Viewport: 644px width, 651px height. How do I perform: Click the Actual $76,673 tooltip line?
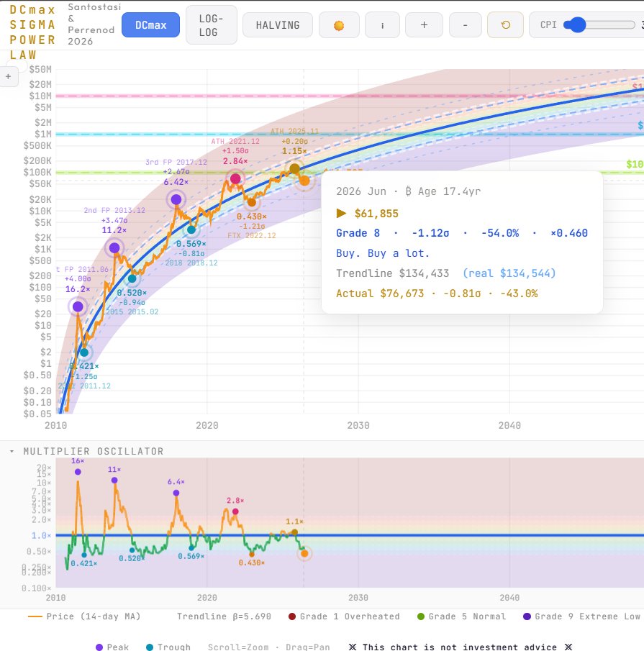(437, 293)
